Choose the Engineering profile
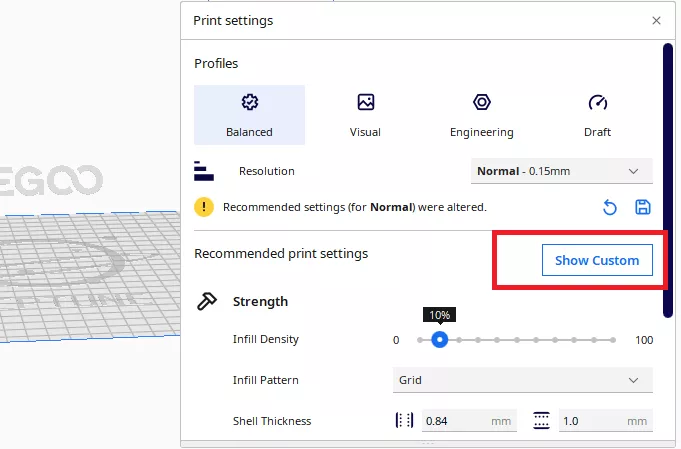Screen dimensions: 681x449 click(481, 114)
